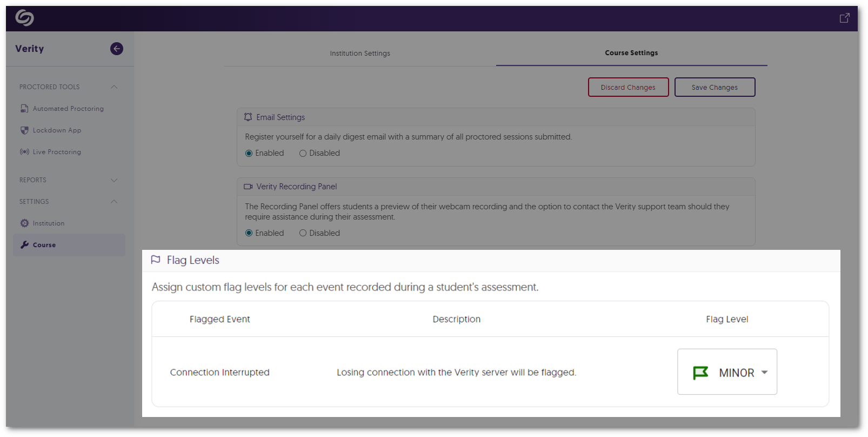This screenshot has width=868, height=437.
Task: Click the Discard Changes button
Action: [628, 87]
